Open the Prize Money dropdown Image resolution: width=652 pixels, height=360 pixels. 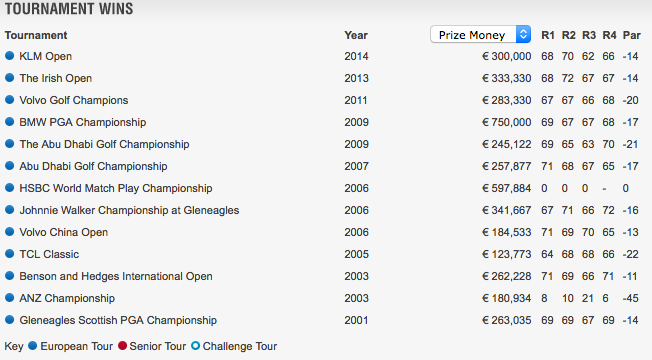point(480,35)
